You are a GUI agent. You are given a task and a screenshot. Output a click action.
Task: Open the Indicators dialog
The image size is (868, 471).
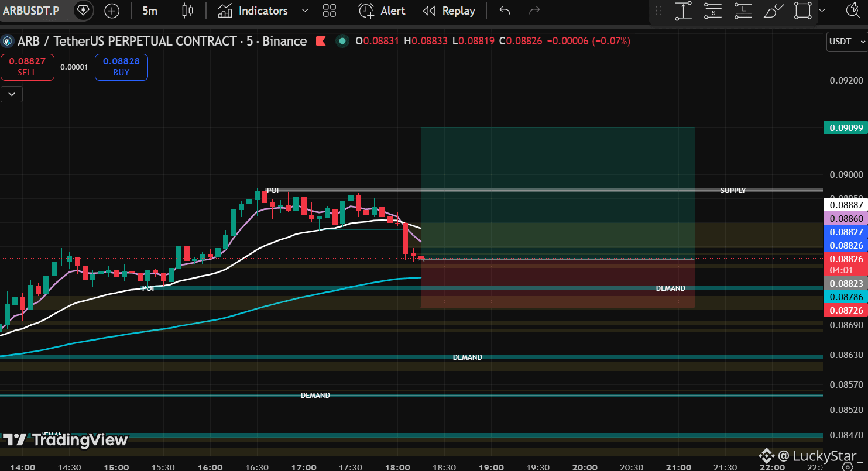coord(253,11)
